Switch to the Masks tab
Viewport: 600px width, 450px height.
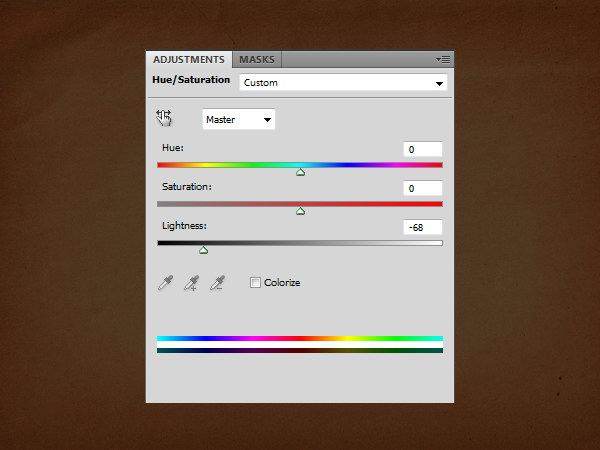point(256,59)
